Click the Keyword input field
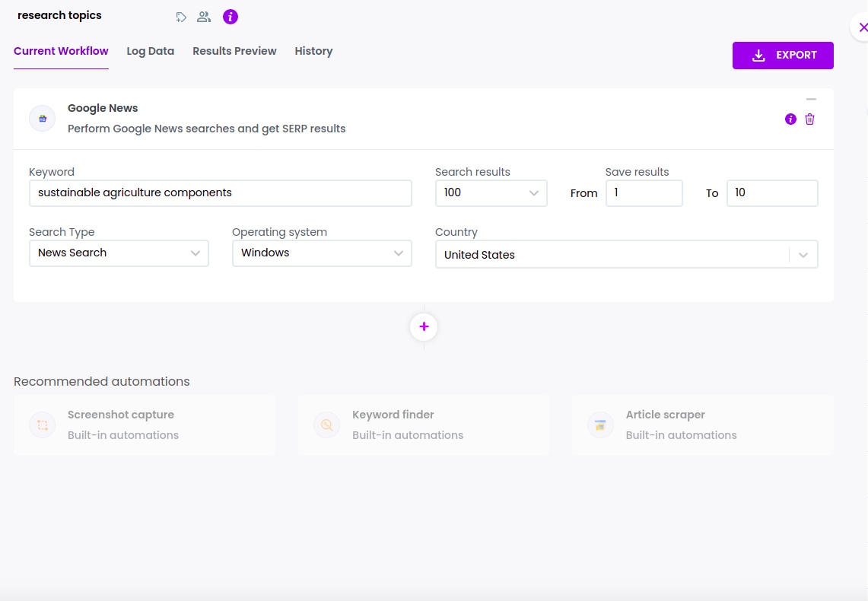 (220, 192)
